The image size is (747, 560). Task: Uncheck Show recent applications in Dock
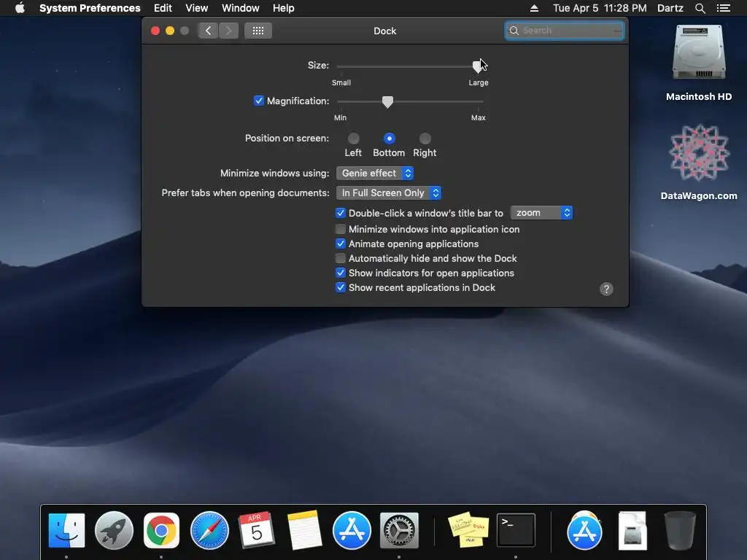pos(340,287)
